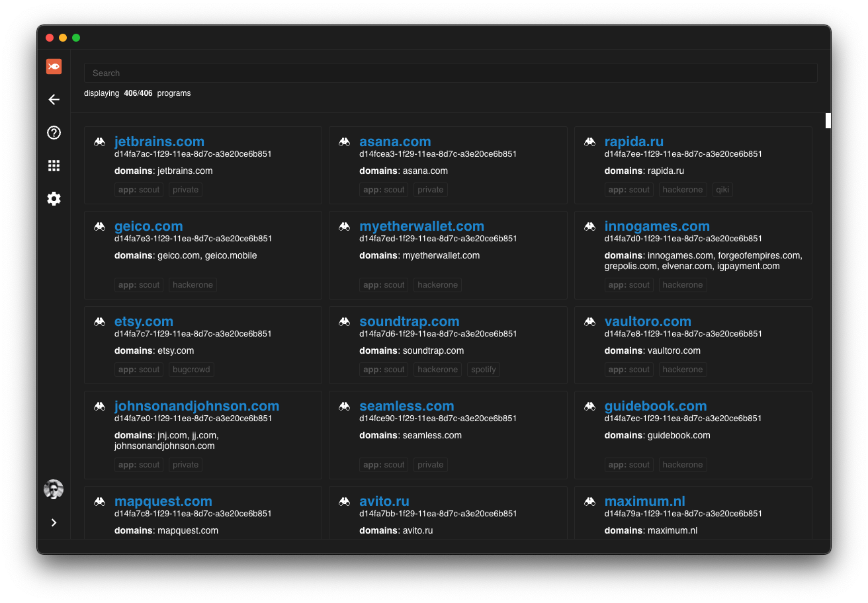Open the mapquest.com program title
868x603 pixels.
click(163, 501)
